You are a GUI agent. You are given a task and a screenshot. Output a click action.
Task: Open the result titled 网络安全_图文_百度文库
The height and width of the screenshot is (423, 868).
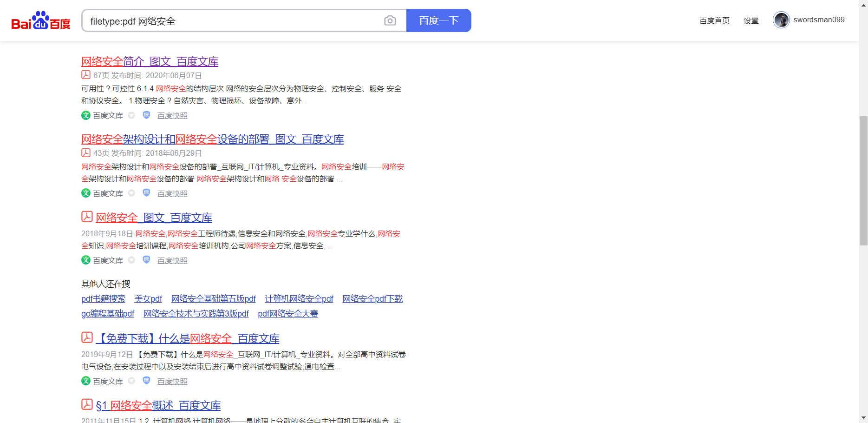[154, 218]
